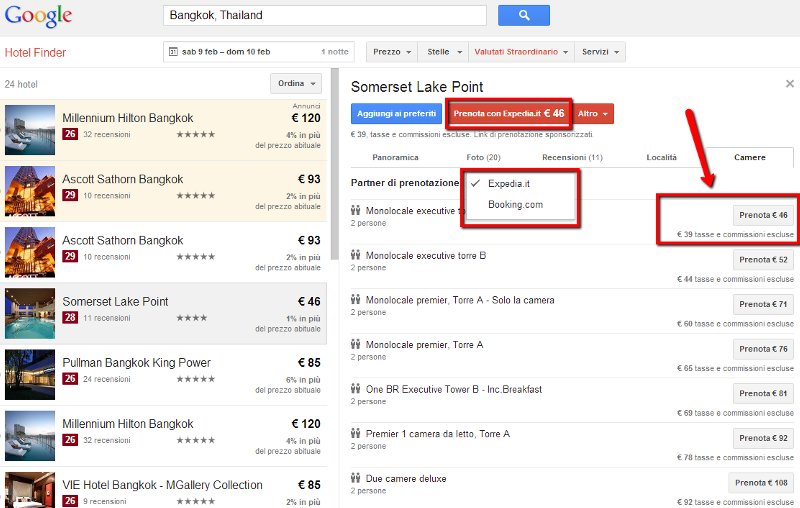This screenshot has width=800, height=508.
Task: Click the hotel list vertical scrollbar
Action: [335, 164]
